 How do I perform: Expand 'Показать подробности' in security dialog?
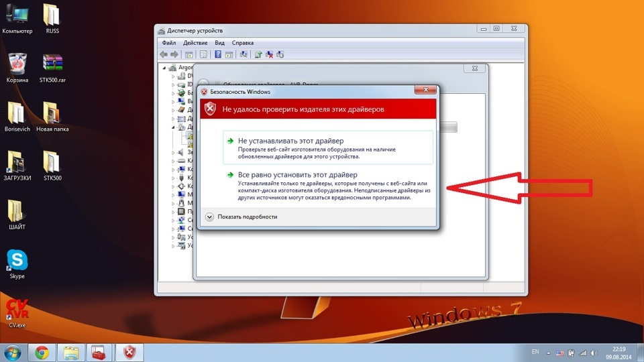click(x=241, y=217)
